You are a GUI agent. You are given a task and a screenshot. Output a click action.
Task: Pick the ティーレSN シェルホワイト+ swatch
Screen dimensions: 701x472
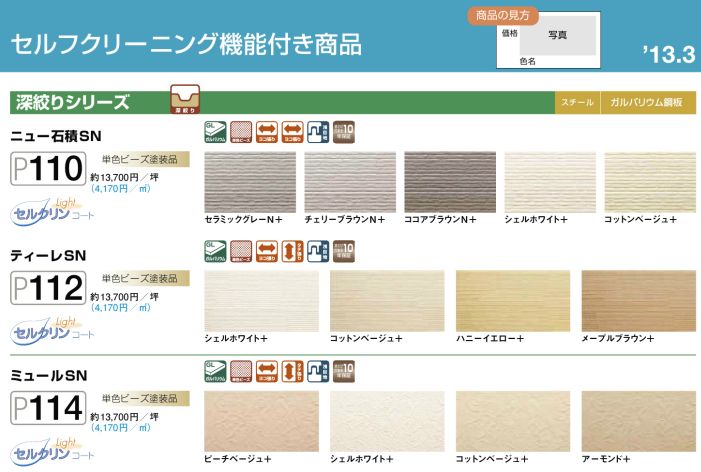coord(262,301)
